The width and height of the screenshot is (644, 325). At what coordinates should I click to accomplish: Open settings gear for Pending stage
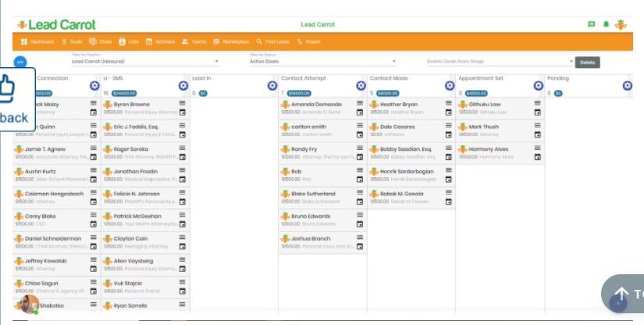point(627,85)
